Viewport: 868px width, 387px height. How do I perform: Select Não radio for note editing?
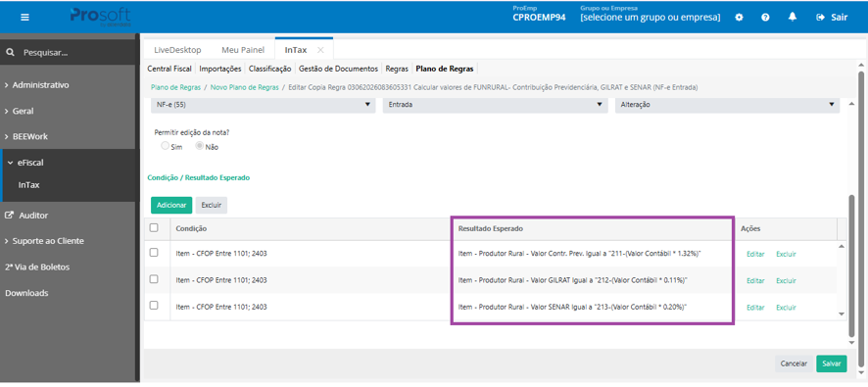[x=199, y=146]
